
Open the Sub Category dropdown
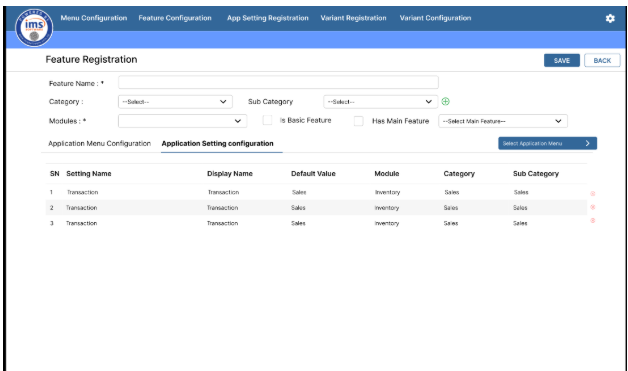click(380, 102)
